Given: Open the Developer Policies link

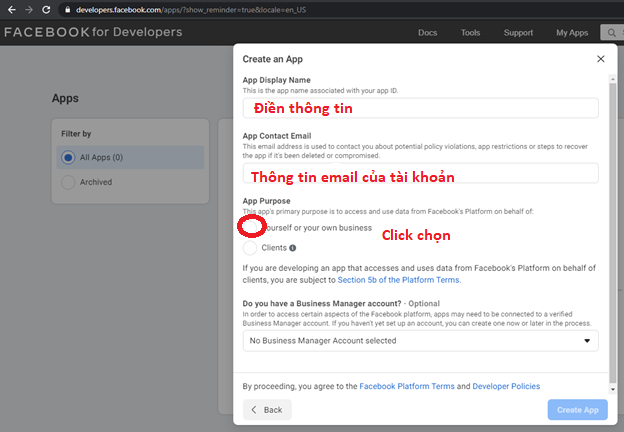Looking at the screenshot, I should pos(506,386).
